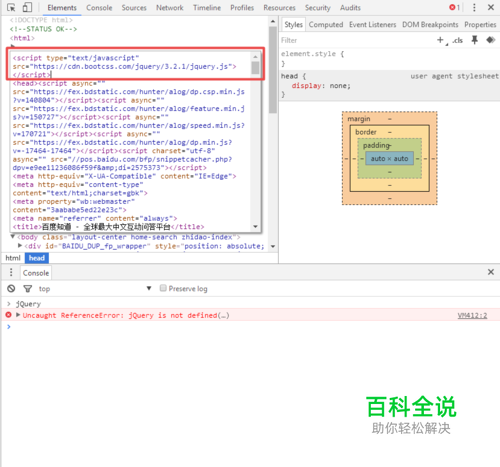Activate the inspect element picker icon

tap(11, 7)
